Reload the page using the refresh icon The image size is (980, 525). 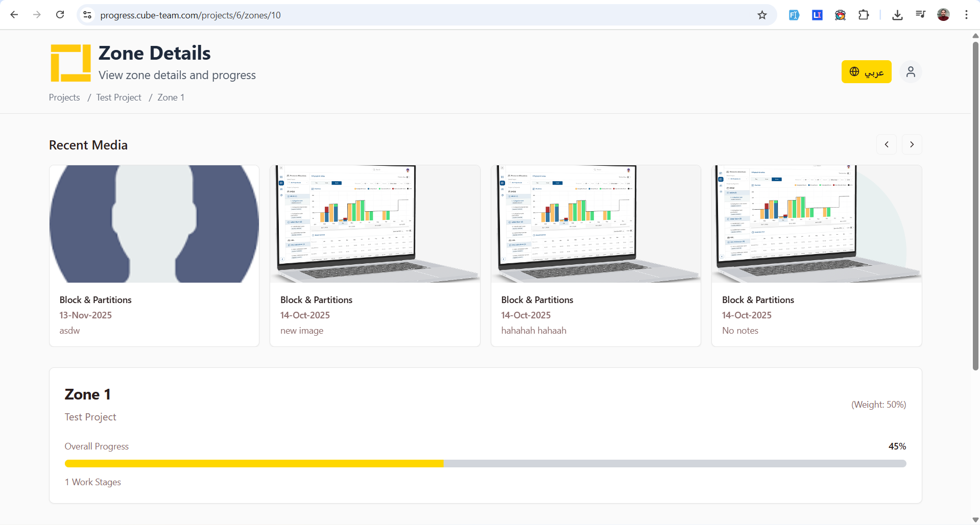click(x=60, y=15)
